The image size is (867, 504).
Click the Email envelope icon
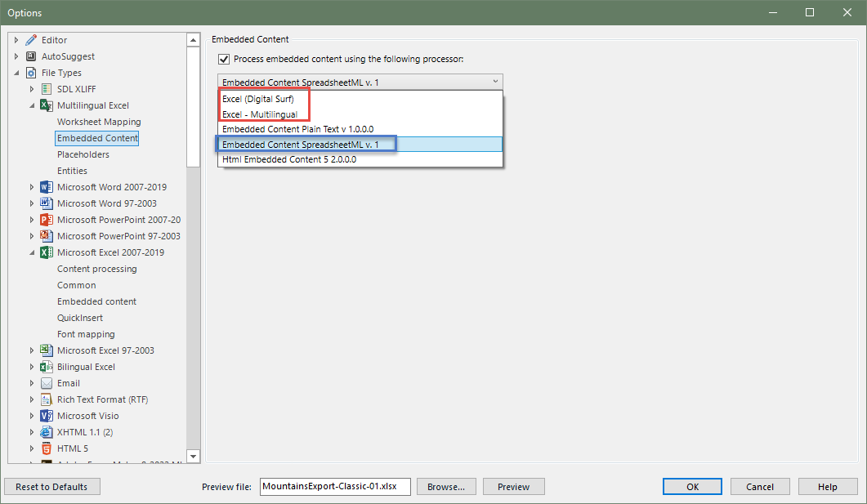pos(47,383)
